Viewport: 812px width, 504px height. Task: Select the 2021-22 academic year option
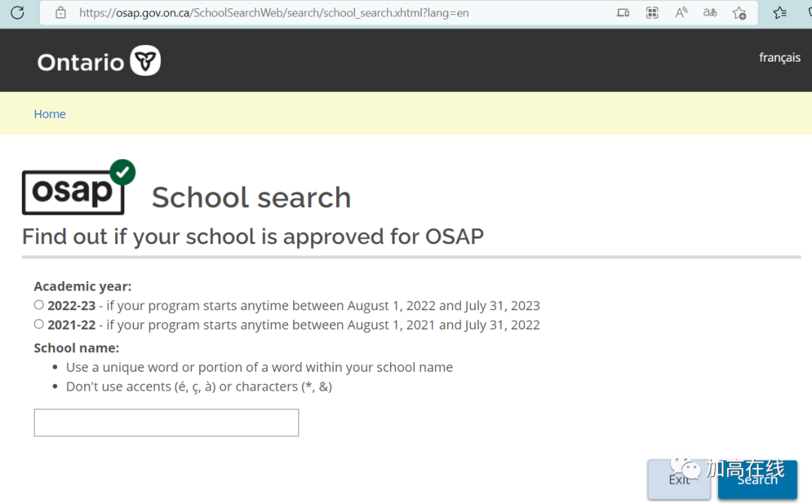(38, 324)
